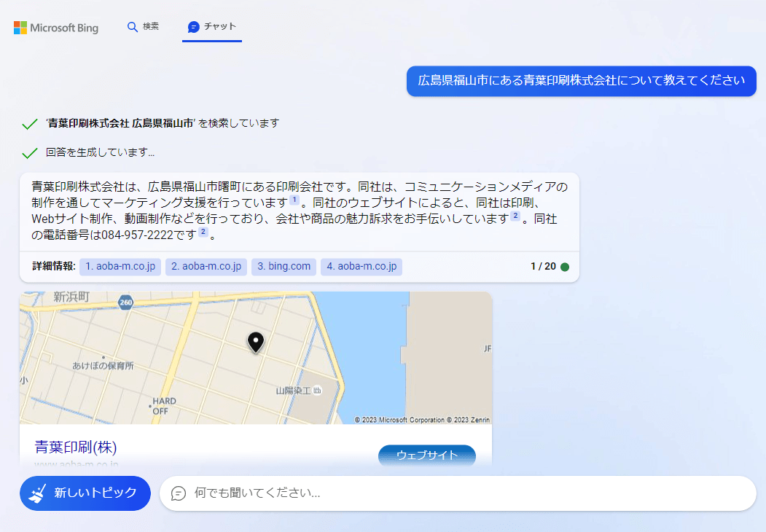Focus the 何でも聞いてください input field
The width and height of the screenshot is (766, 532).
[458, 493]
